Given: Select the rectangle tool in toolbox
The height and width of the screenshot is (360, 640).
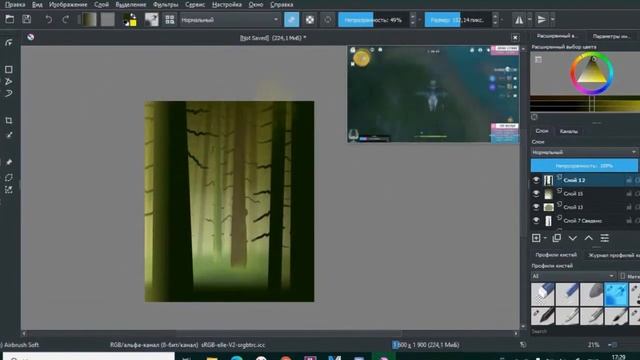Looking at the screenshot, I should 9,70.
